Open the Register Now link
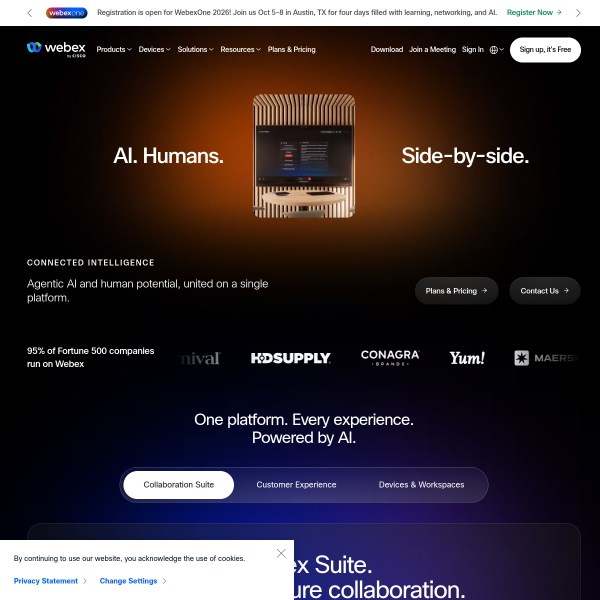Viewport: 600px width, 600px height. coord(534,13)
